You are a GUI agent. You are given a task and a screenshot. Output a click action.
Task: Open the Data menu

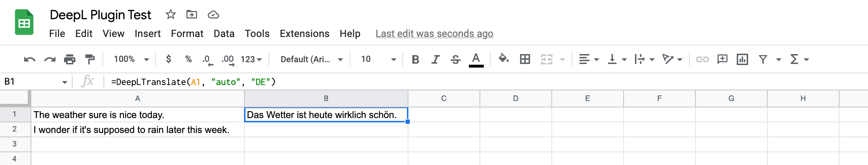pyautogui.click(x=224, y=34)
